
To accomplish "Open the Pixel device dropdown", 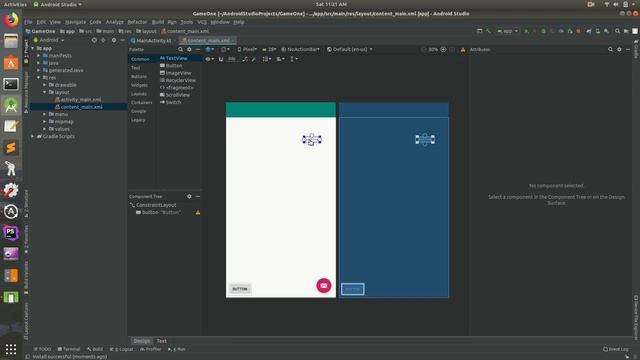I will point(247,49).
